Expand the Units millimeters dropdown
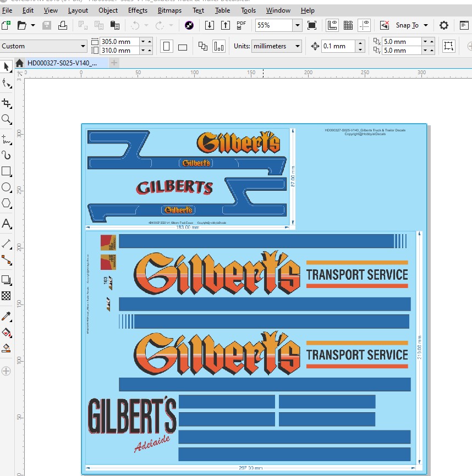 pos(298,46)
